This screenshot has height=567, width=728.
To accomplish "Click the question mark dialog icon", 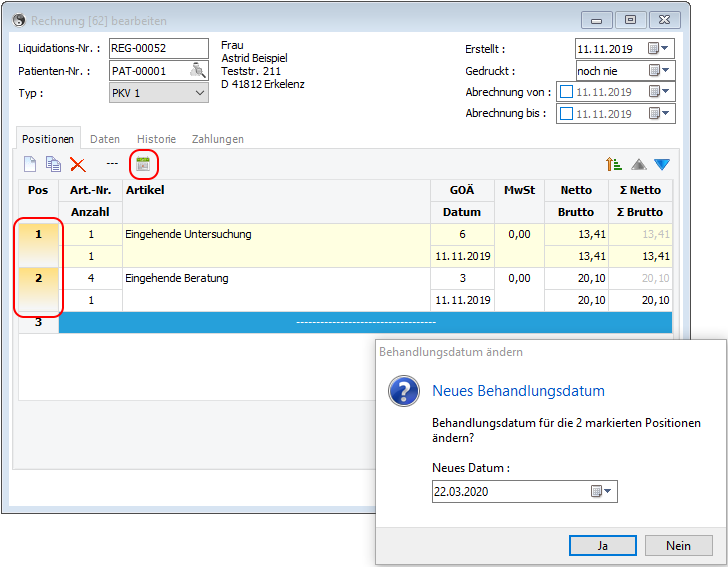I will pyautogui.click(x=404, y=391).
